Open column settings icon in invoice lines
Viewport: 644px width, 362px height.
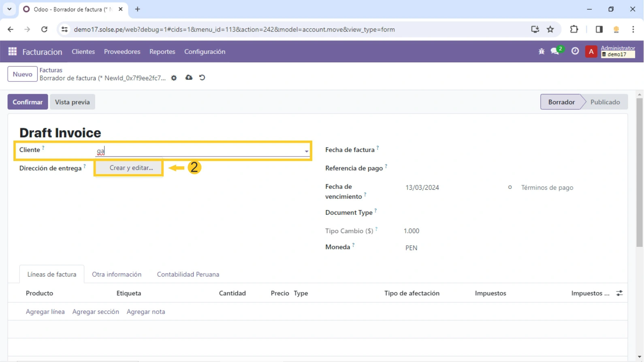619,293
